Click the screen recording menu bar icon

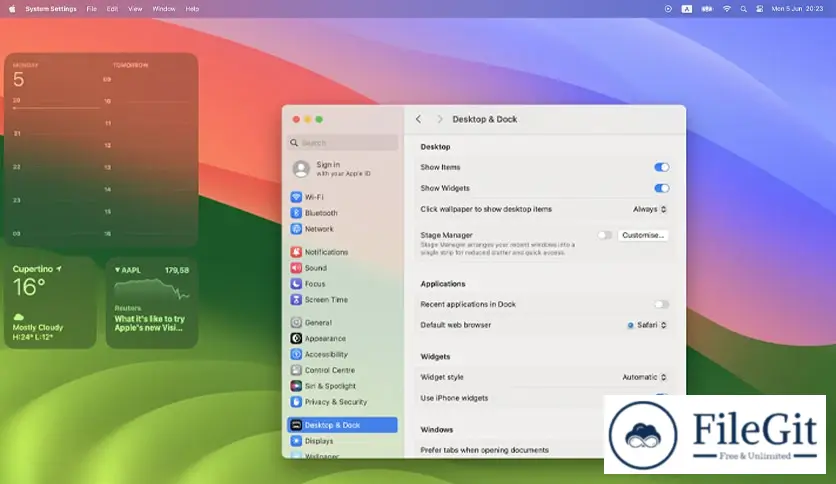click(668, 9)
